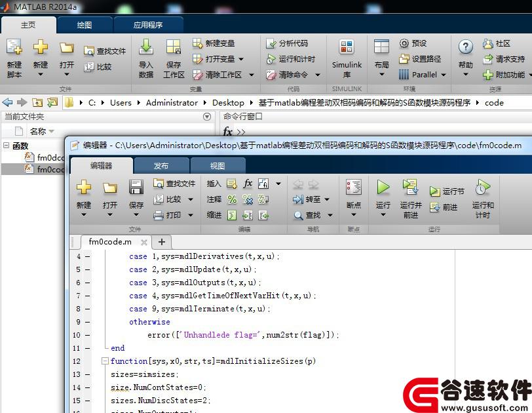This screenshot has height=413, width=532.
Task: Expand the Go To (转至) dropdown in editor
Action: 327,199
